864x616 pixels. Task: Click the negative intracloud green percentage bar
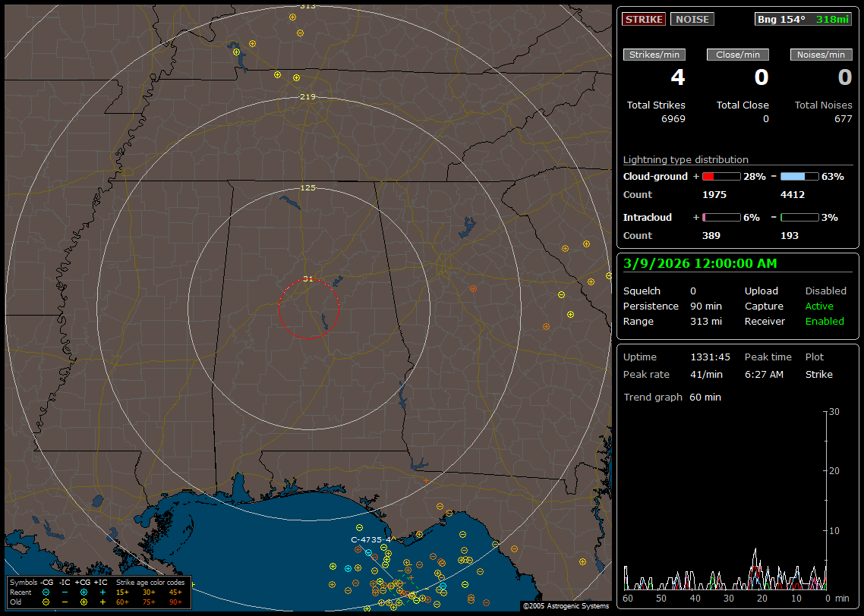point(799,217)
